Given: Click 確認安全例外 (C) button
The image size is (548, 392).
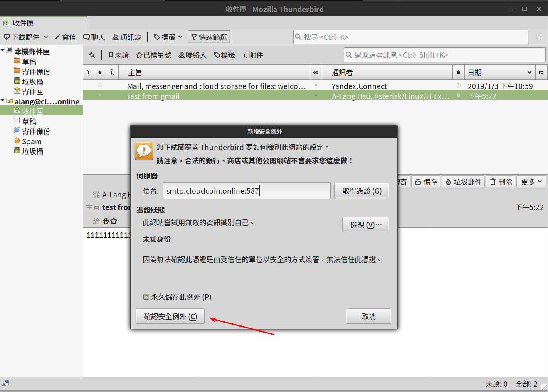Looking at the screenshot, I should tap(170, 316).
